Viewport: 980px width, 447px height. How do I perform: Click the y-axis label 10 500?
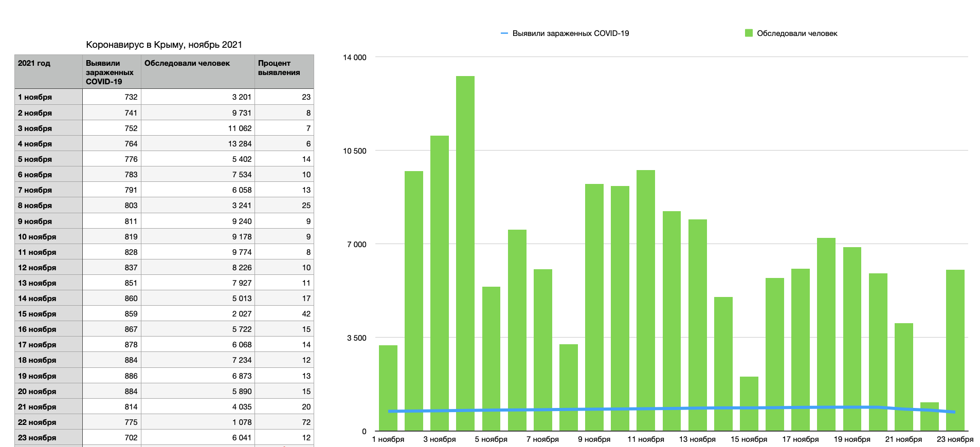point(355,151)
